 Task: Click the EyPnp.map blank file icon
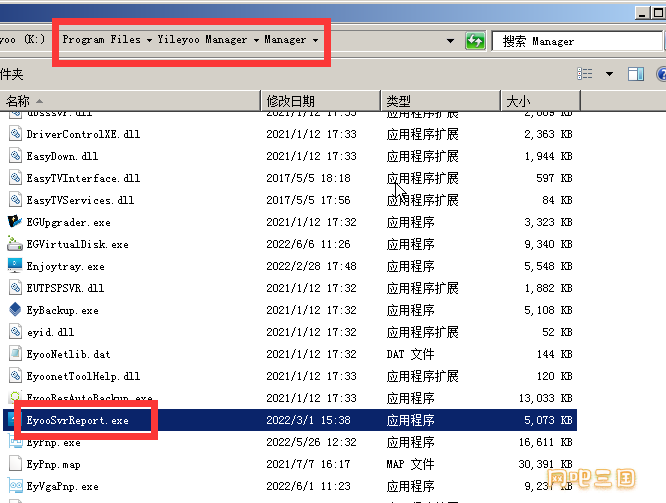coord(15,464)
